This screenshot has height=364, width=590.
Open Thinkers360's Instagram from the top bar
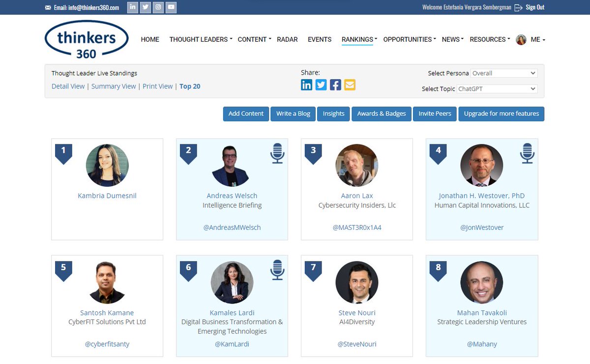tap(158, 7)
